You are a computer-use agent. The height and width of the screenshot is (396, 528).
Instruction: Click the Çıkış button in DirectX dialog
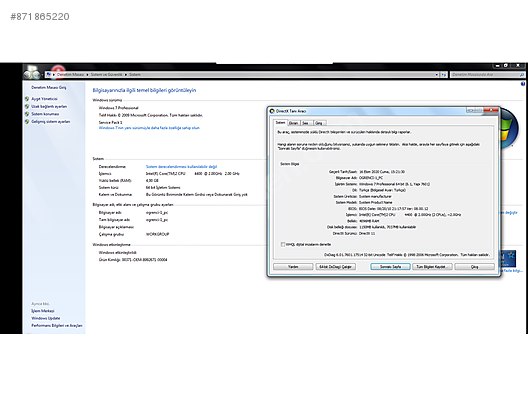(474, 267)
